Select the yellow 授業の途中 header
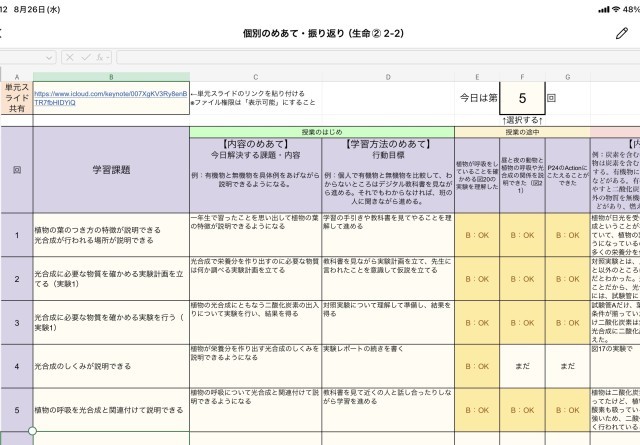The image size is (640, 445). pyautogui.click(x=522, y=132)
